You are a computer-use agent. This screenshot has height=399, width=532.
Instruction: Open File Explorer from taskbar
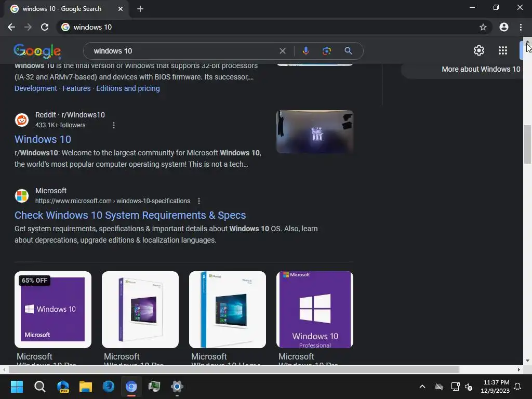[x=86, y=387]
